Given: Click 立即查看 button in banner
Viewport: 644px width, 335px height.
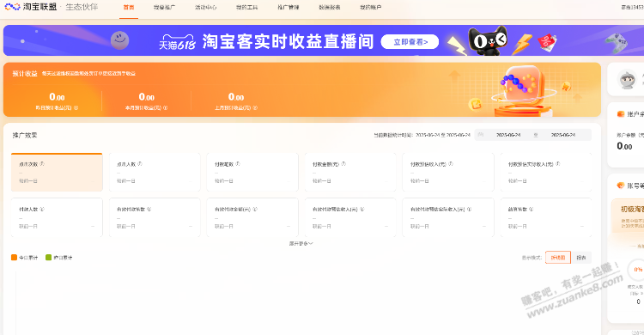Looking at the screenshot, I should tap(410, 41).
